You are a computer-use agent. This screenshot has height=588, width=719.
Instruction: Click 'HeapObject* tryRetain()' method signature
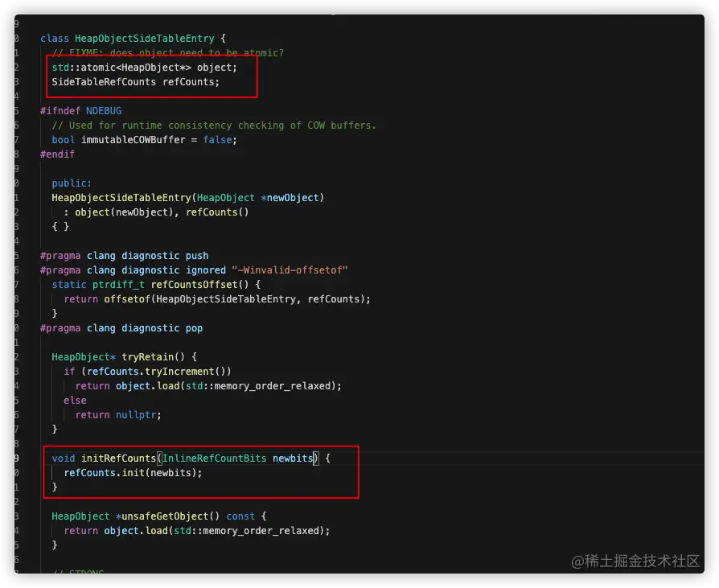coord(125,357)
